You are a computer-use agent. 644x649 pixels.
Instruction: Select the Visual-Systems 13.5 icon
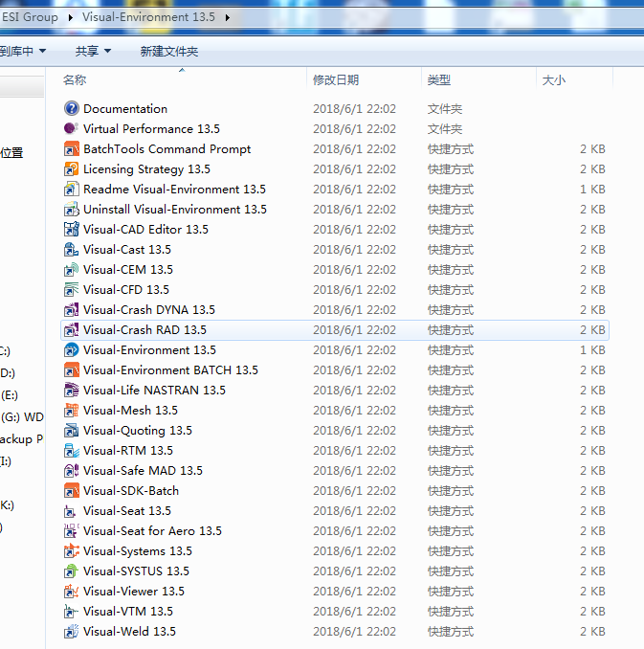[71, 551]
